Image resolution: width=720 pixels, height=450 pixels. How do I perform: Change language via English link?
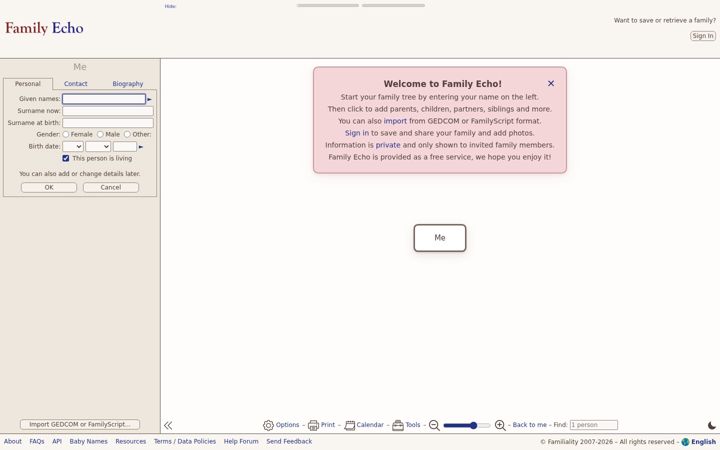[x=703, y=442]
